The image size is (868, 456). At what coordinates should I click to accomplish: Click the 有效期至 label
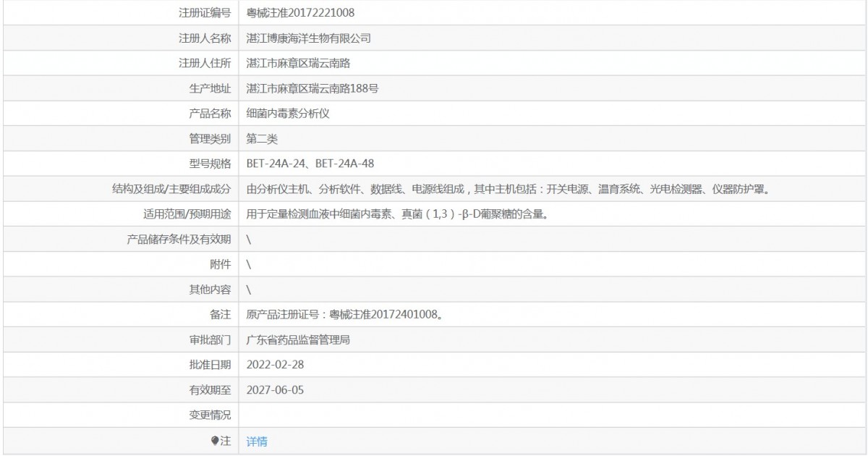pyautogui.click(x=210, y=390)
